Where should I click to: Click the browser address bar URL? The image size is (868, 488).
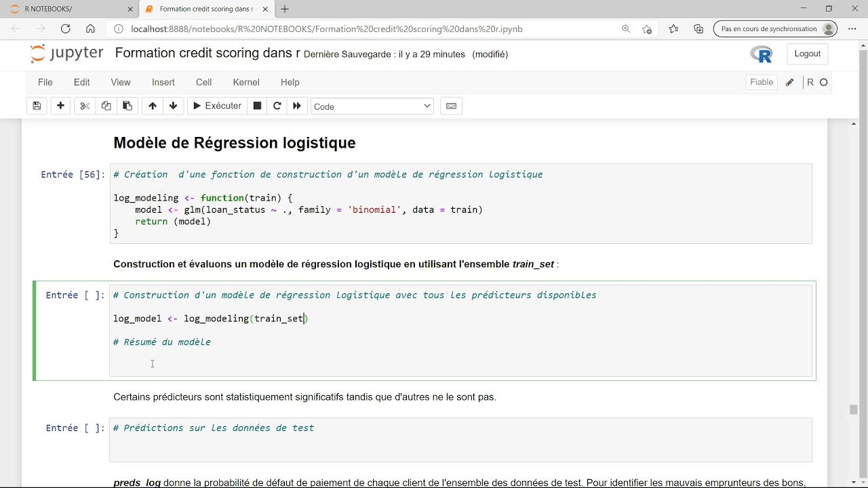pos(325,29)
